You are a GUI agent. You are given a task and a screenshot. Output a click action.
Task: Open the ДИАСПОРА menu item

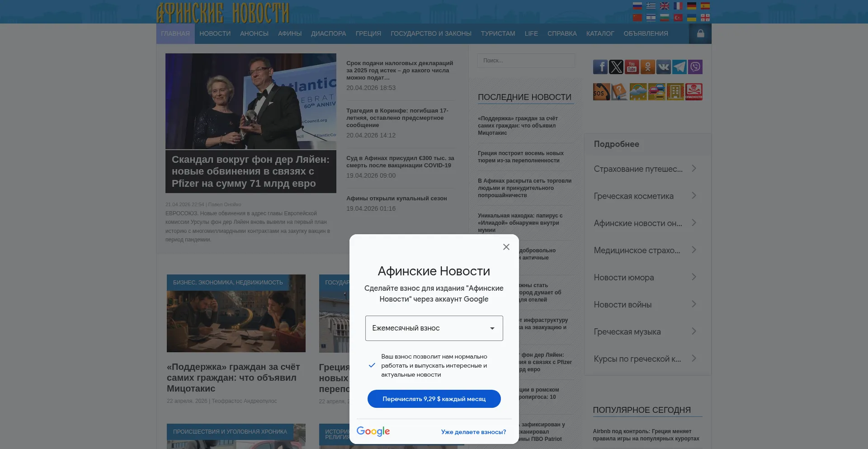329,33
